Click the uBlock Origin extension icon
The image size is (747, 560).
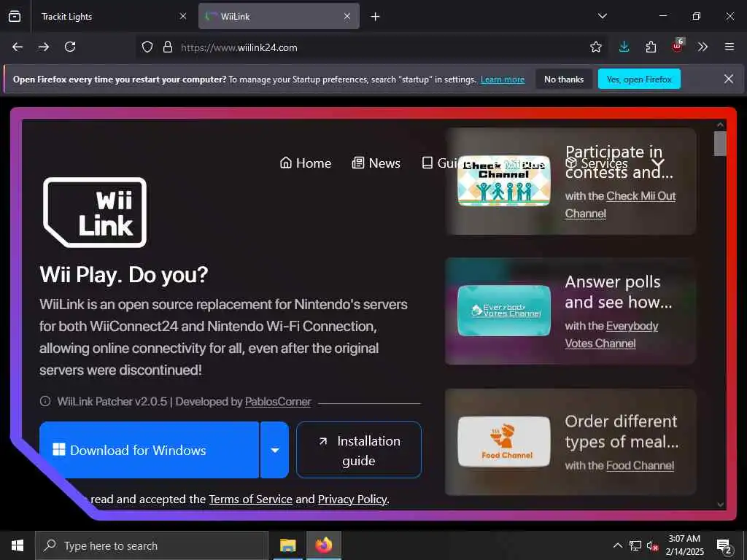point(678,46)
